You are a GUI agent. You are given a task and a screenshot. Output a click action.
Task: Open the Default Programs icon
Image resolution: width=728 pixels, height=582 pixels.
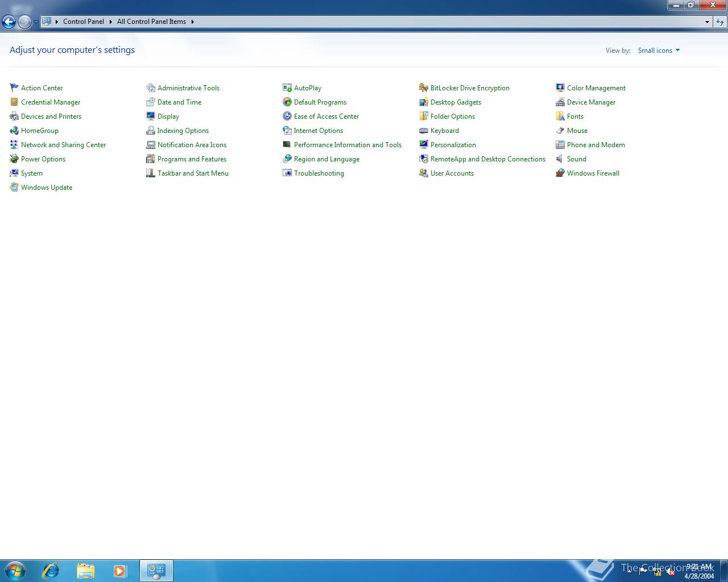[x=287, y=102]
